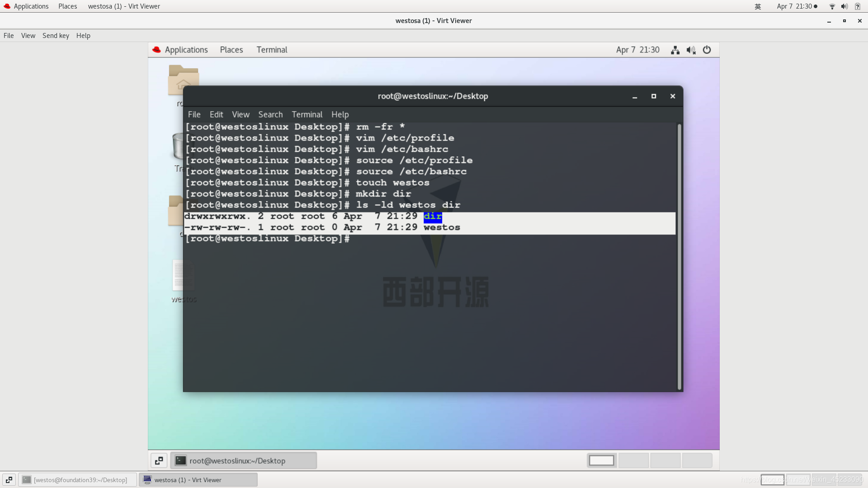
Task: Click the host volume icon in top bar
Action: [x=844, y=6]
